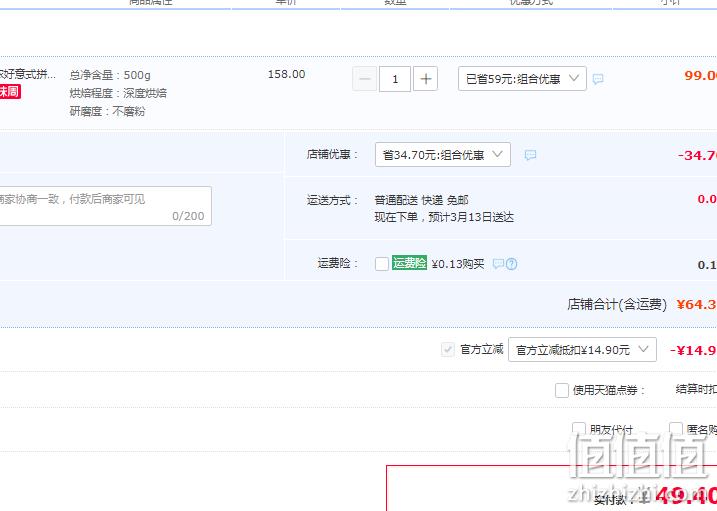Toggle the 官方立减 checkbox
The image size is (717, 511).
pos(448,350)
